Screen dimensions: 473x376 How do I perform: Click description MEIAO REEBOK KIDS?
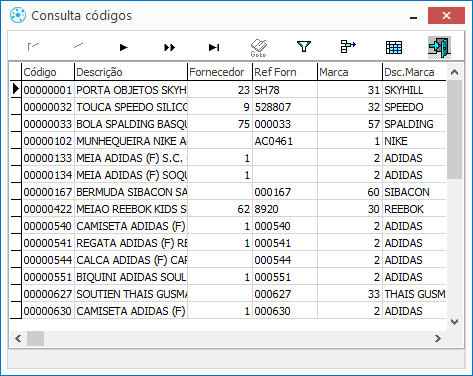[x=131, y=209]
